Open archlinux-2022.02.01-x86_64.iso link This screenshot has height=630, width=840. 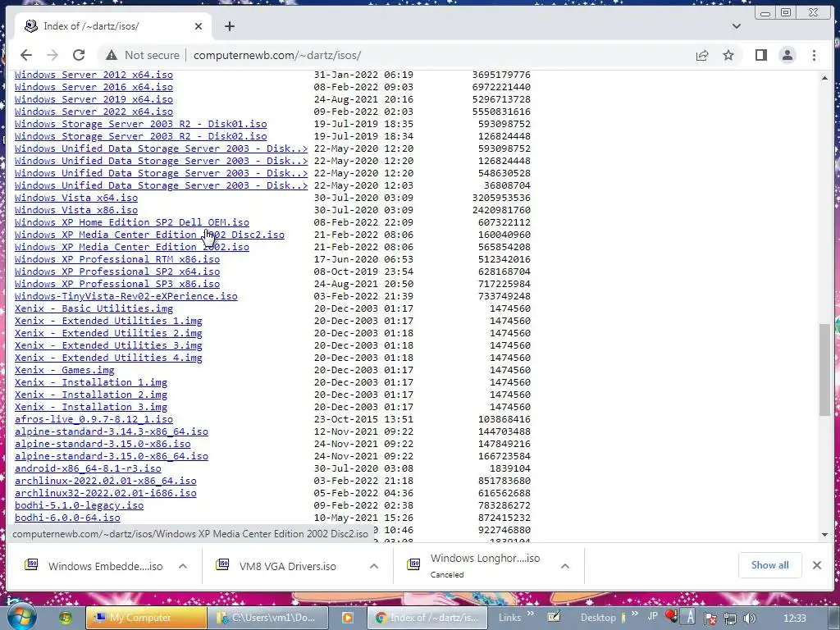coord(106,481)
